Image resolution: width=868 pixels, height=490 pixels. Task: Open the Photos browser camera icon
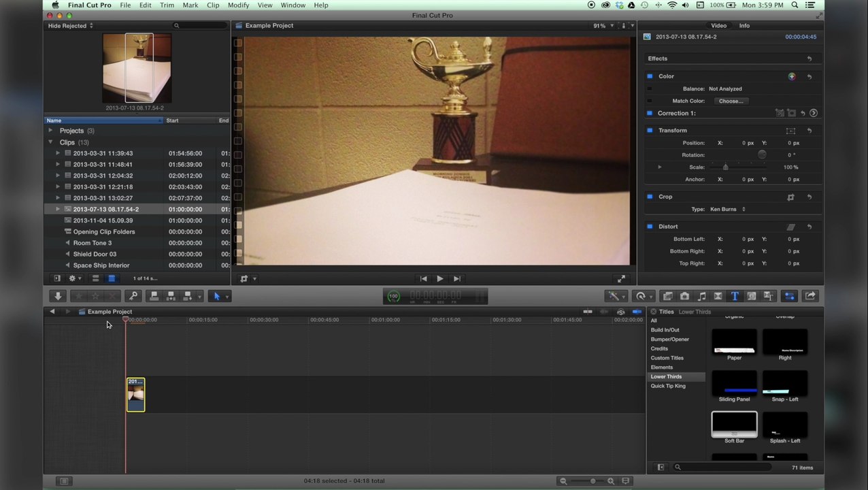coord(684,296)
